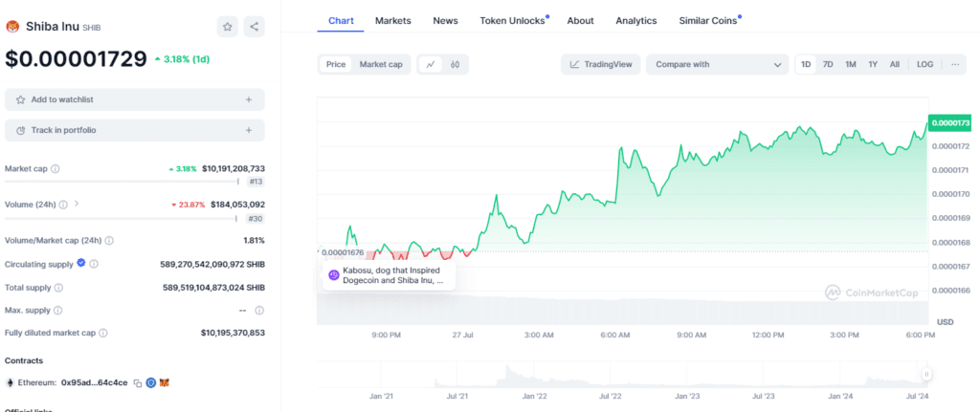
Task: Star Shiba Inu as favorite
Action: coord(228,27)
